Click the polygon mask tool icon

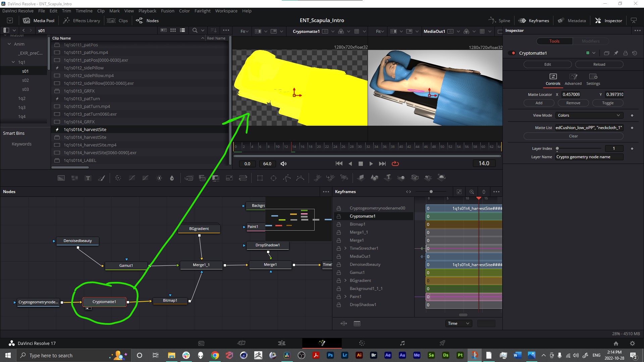coord(287,178)
